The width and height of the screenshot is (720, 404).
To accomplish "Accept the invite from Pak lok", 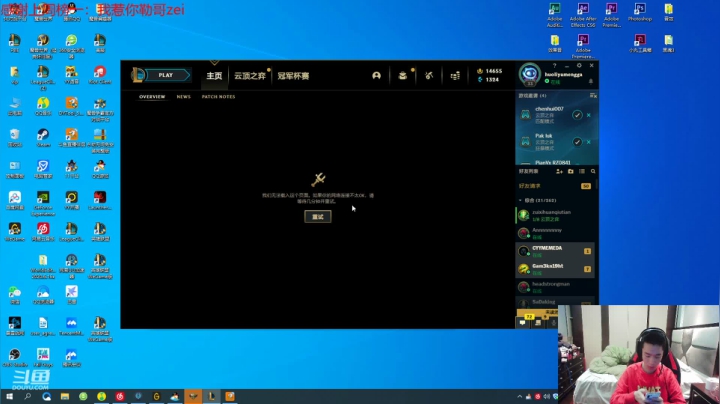I will (577, 142).
